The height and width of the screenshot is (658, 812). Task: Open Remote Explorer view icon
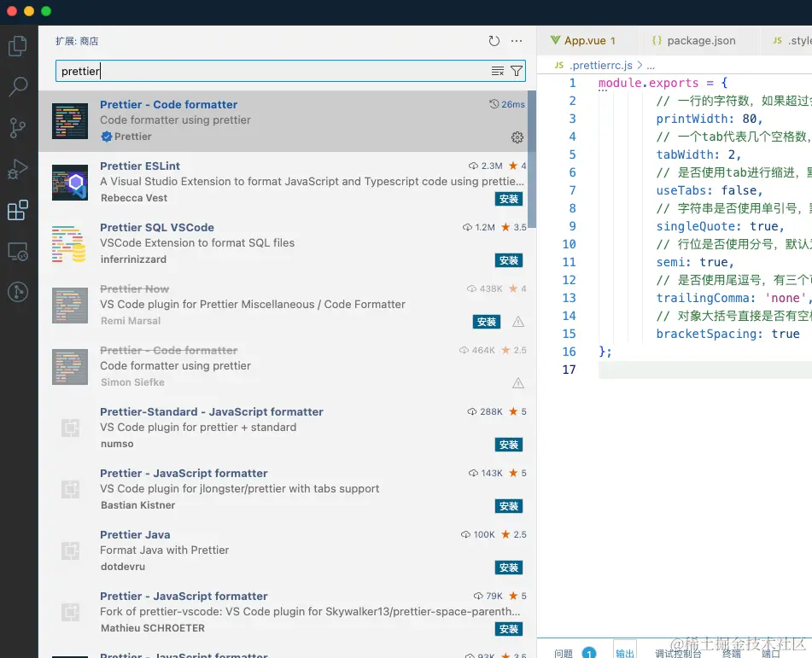[18, 251]
